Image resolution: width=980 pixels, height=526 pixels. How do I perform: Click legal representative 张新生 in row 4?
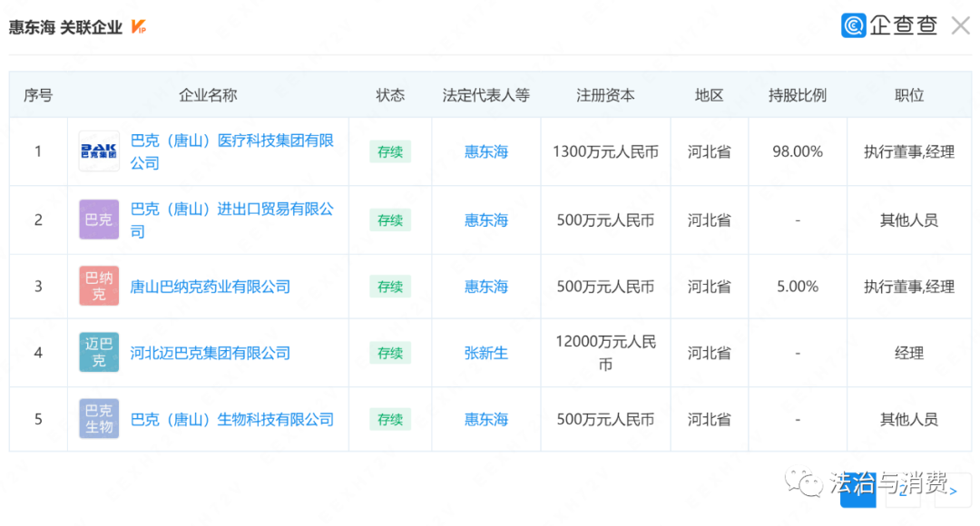[x=486, y=353]
